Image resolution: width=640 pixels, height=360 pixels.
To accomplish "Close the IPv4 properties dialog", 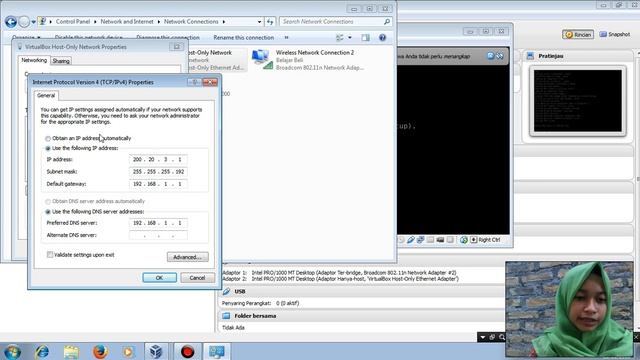I will (x=210, y=82).
